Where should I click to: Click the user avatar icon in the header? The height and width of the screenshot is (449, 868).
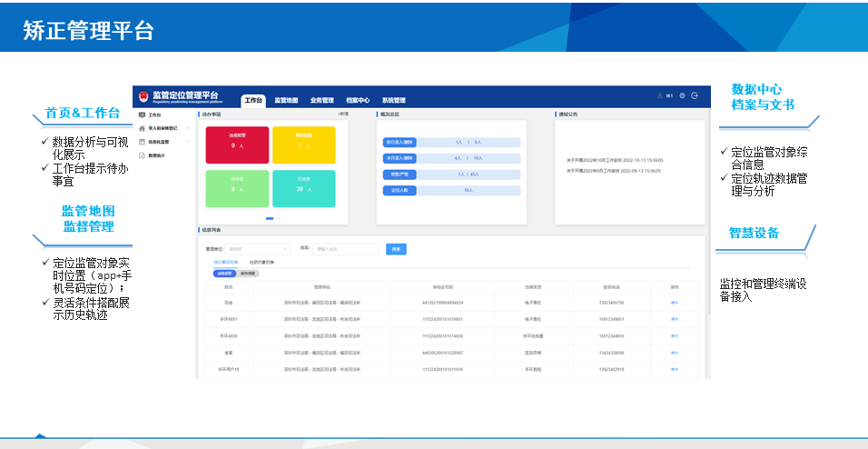660,95
